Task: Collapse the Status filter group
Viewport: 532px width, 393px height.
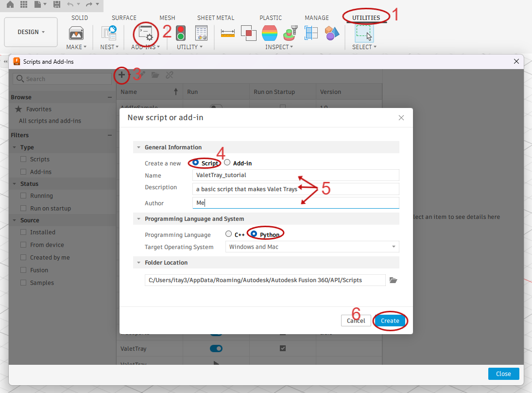Action: click(x=14, y=184)
